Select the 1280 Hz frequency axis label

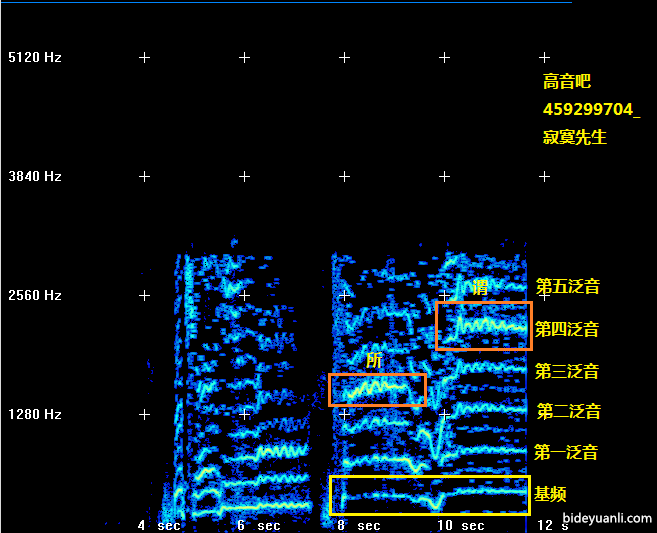(35, 415)
